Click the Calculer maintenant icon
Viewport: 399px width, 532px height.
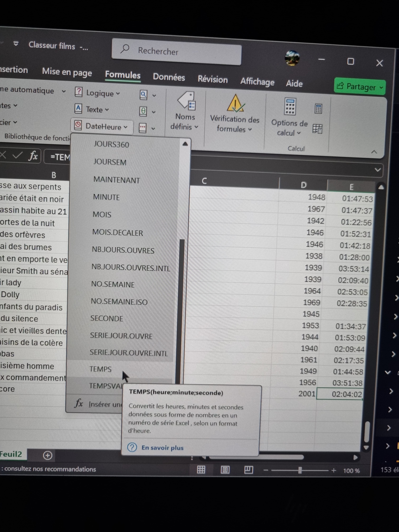click(318, 109)
